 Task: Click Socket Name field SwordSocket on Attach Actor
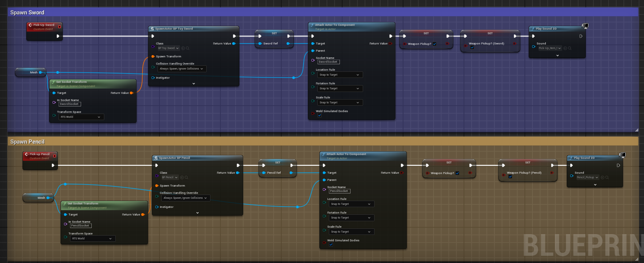[328, 62]
